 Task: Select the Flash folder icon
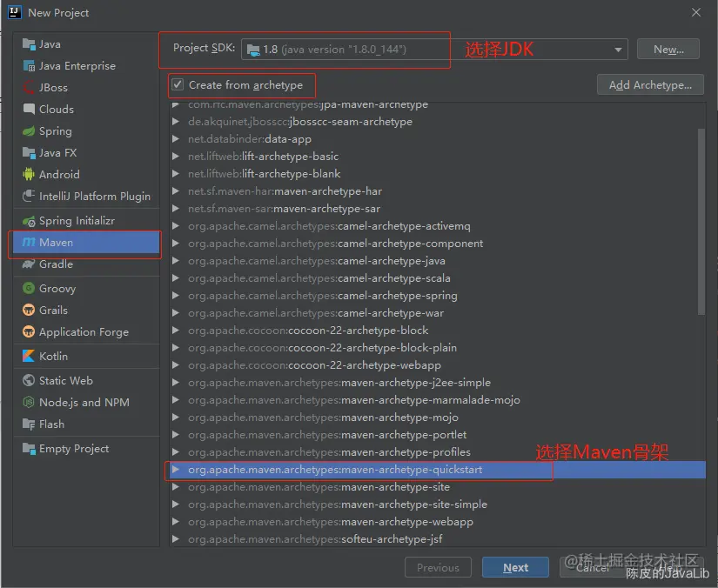[x=29, y=424]
